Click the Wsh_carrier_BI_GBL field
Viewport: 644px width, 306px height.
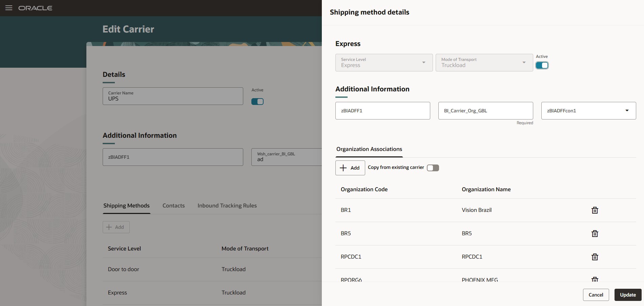(x=287, y=157)
